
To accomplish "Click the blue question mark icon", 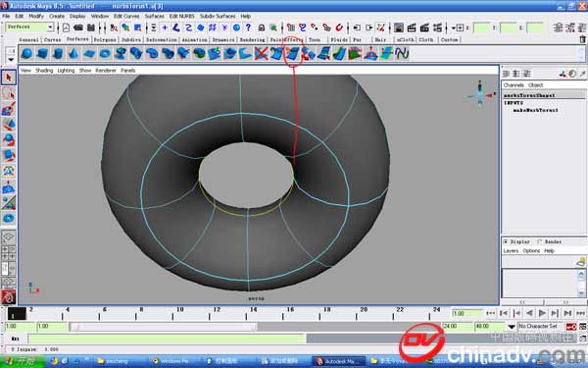I will point(248,27).
